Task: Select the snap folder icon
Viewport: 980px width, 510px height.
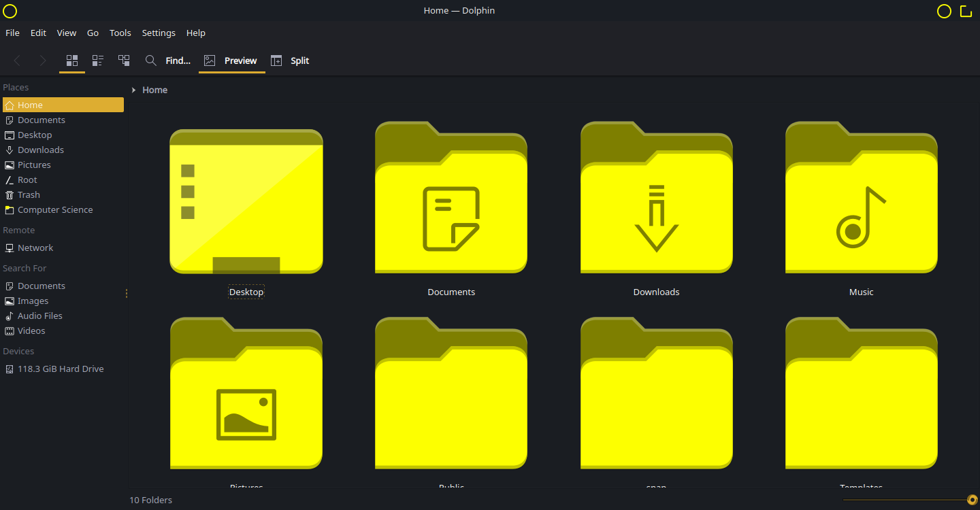Action: tap(657, 393)
